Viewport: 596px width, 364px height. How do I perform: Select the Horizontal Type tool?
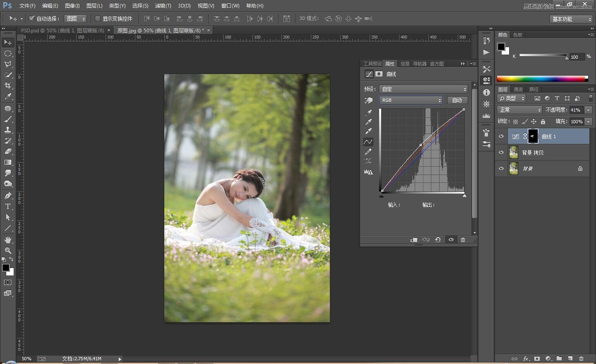pos(8,206)
